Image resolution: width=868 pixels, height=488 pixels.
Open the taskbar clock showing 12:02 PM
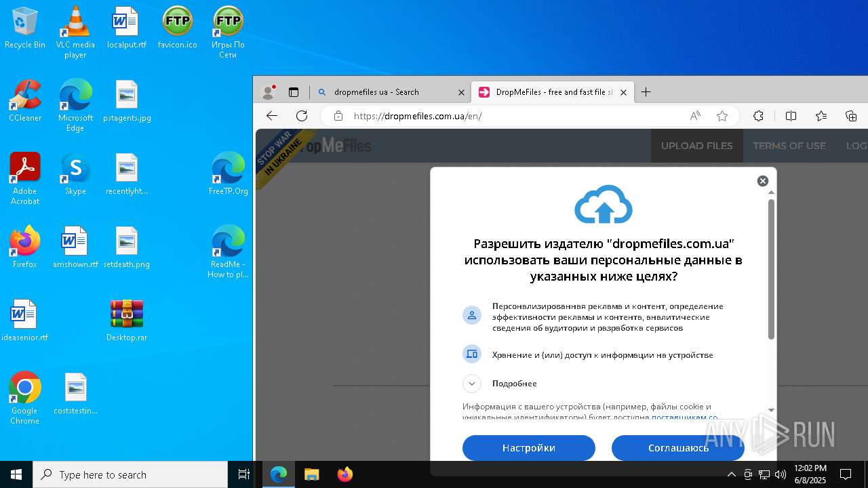pos(810,474)
